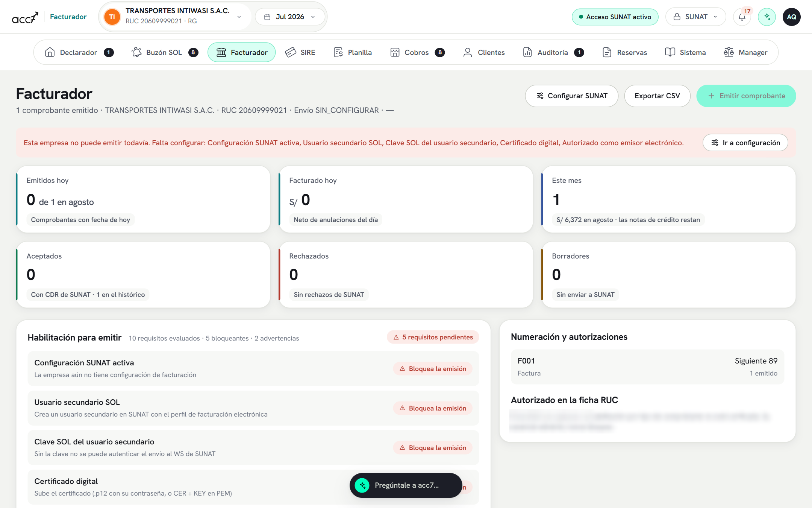812x508 pixels.
Task: Click Bloquea la emisión on Configuración SUNAT activa
Action: point(433,369)
